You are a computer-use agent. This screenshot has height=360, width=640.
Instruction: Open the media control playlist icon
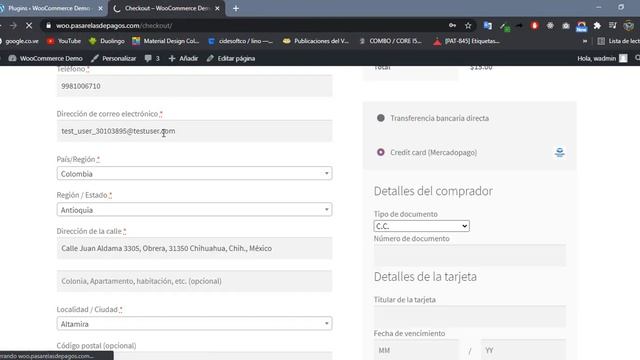pyautogui.click(x=613, y=26)
